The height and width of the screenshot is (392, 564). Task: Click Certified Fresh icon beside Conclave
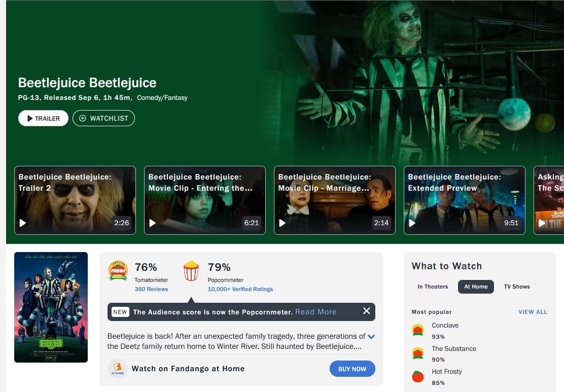417,330
